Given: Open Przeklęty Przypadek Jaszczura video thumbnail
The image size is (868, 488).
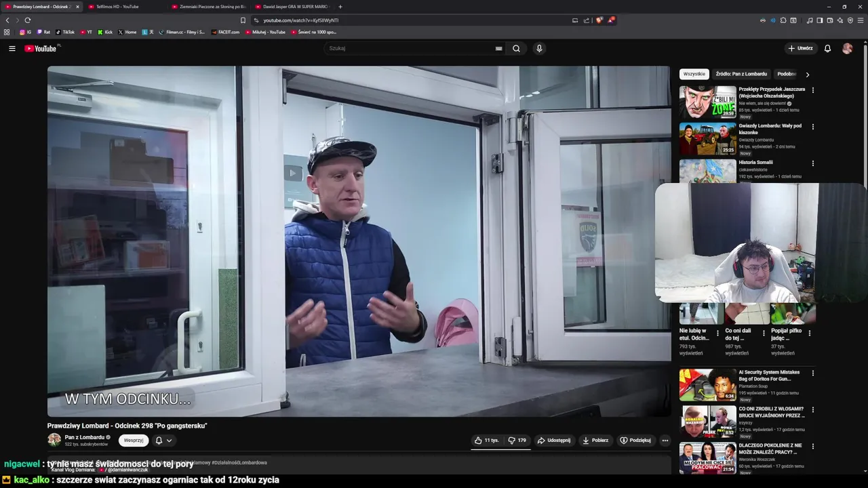Looking at the screenshot, I should 707,102.
